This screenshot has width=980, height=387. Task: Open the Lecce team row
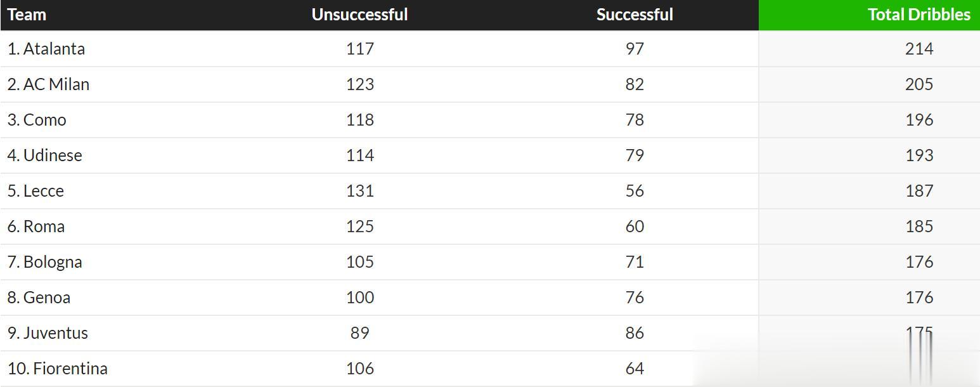(43, 191)
